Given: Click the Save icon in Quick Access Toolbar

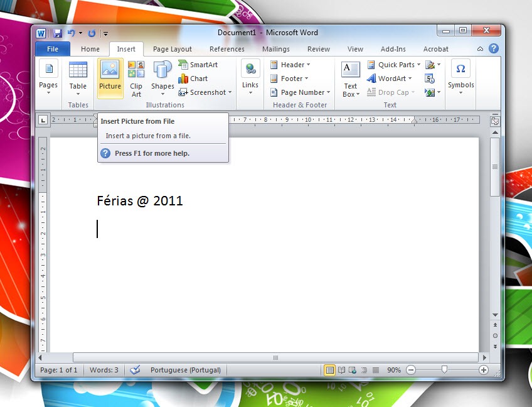Looking at the screenshot, I should click(x=57, y=33).
